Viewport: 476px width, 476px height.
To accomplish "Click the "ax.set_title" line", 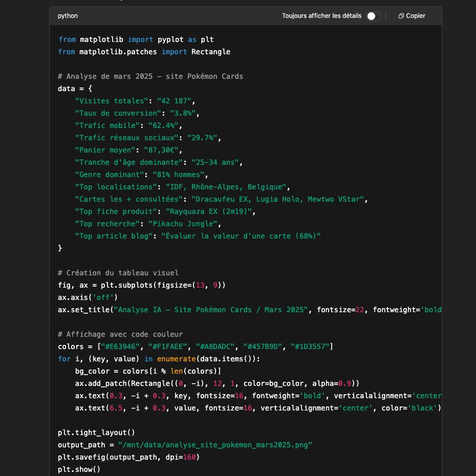I will 250,310.
